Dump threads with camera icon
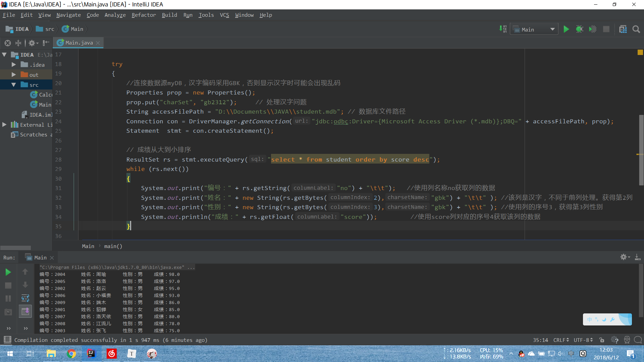The image size is (644, 362). (8, 312)
